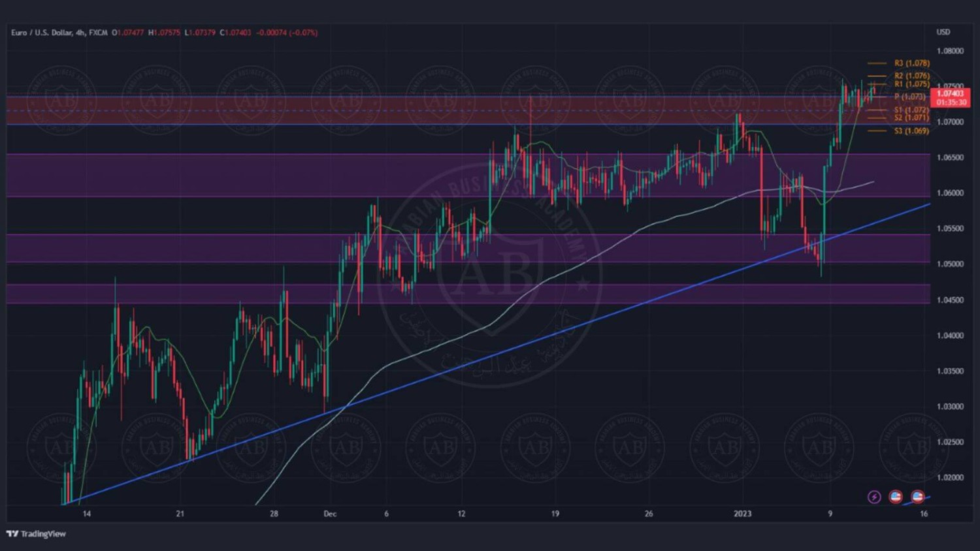Click the high value H1.07575
The width and height of the screenshot is (980, 551).
click(164, 33)
